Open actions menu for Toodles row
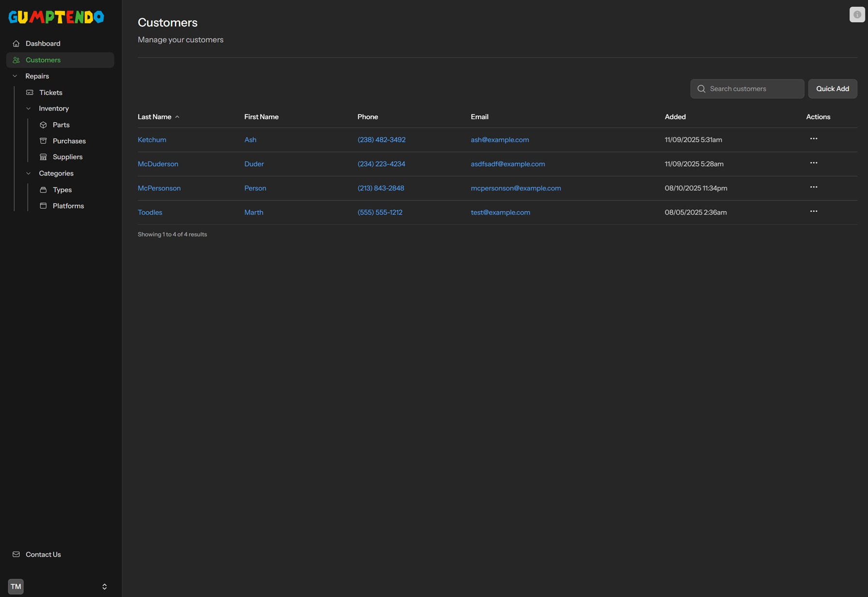868x597 pixels. tap(813, 212)
